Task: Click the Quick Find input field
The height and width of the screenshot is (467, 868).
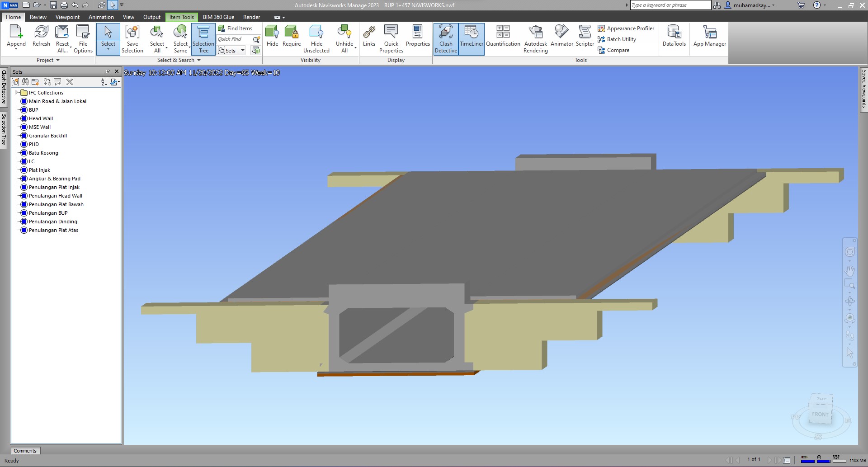Action: pyautogui.click(x=235, y=39)
